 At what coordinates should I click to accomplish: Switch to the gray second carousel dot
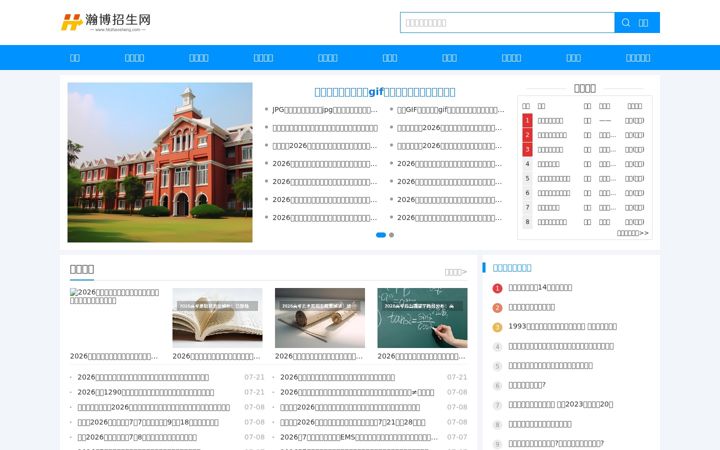391,235
